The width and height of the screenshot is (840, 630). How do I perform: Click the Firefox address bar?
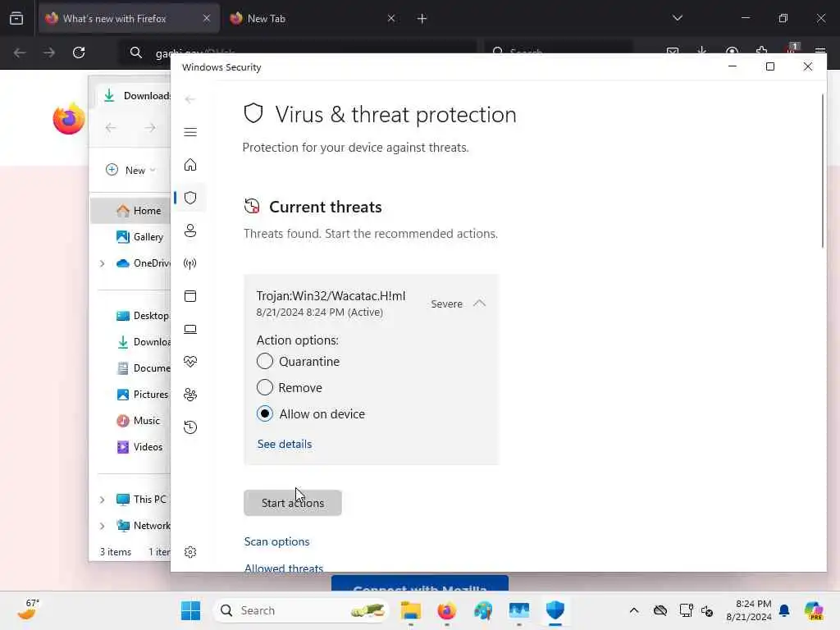coord(297,52)
